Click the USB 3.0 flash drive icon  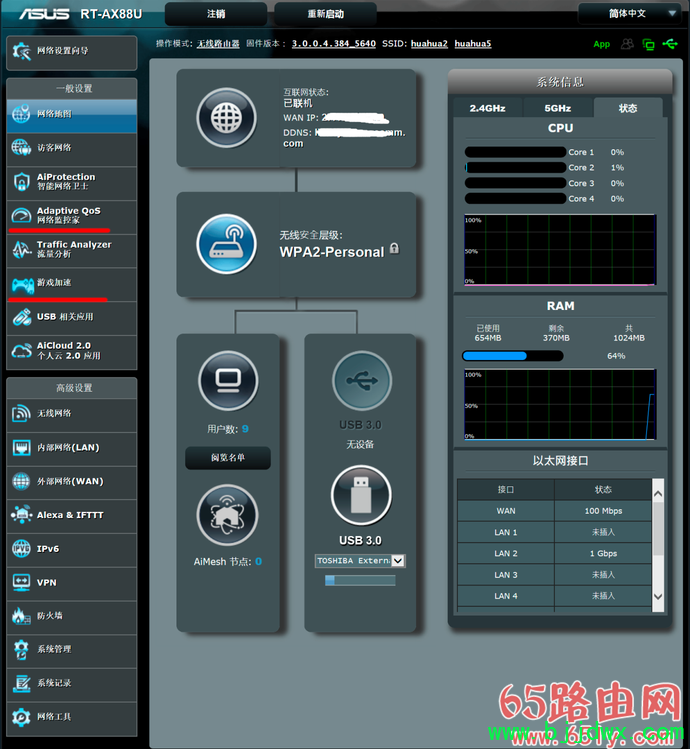click(361, 496)
